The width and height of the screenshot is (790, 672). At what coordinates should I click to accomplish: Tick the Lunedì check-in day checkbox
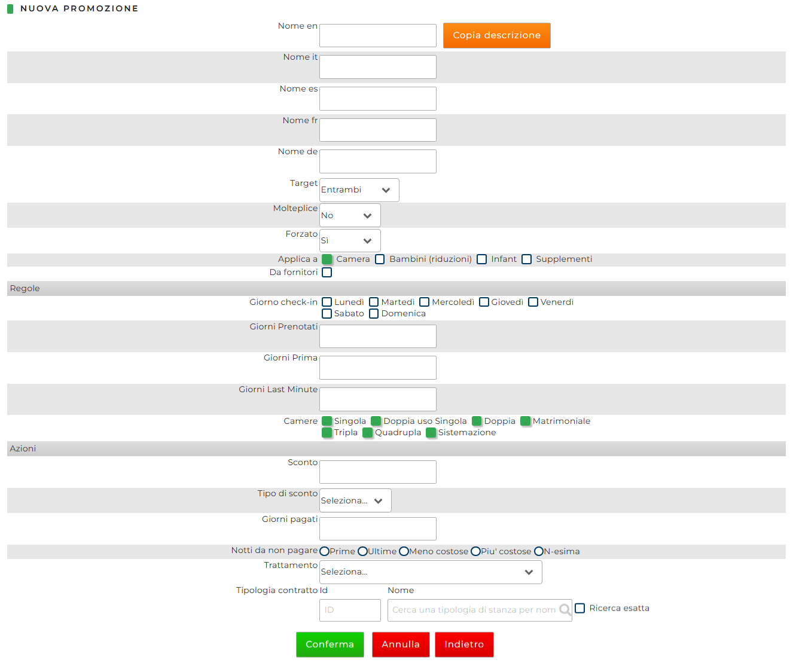(x=327, y=303)
